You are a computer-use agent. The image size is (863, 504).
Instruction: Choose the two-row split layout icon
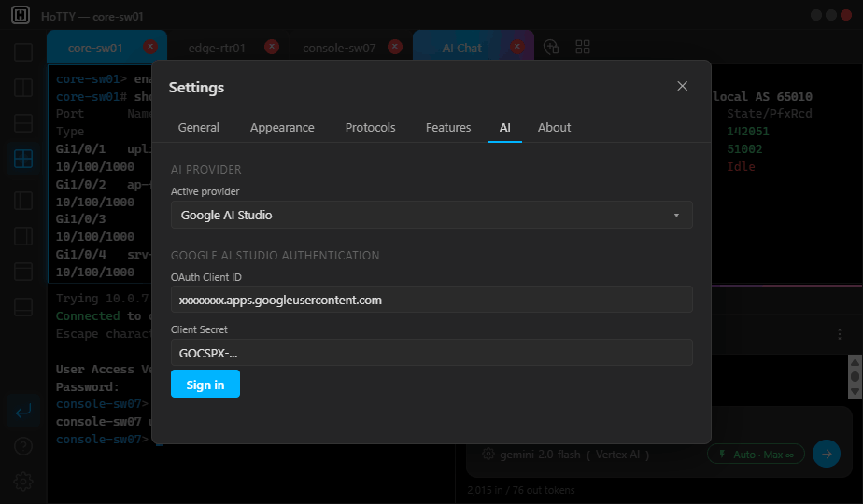[23, 123]
